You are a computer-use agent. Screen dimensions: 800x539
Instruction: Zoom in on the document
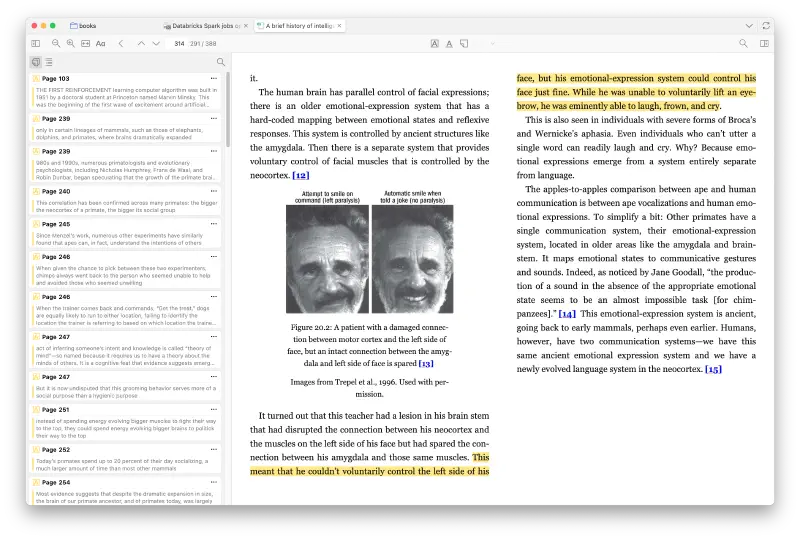tap(70, 44)
